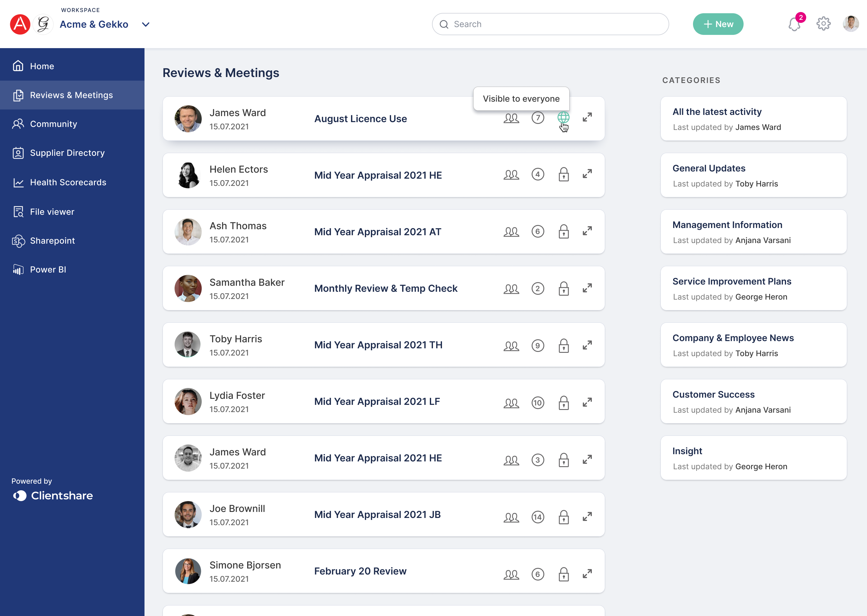
Task: Click the lock icon on Helen Ectors' row
Action: point(564,175)
